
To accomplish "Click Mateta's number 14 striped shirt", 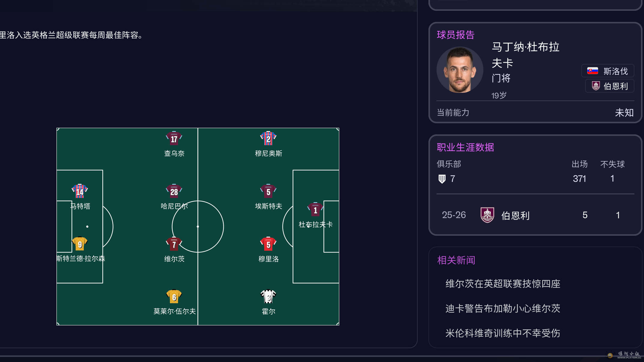I will pyautogui.click(x=80, y=191).
